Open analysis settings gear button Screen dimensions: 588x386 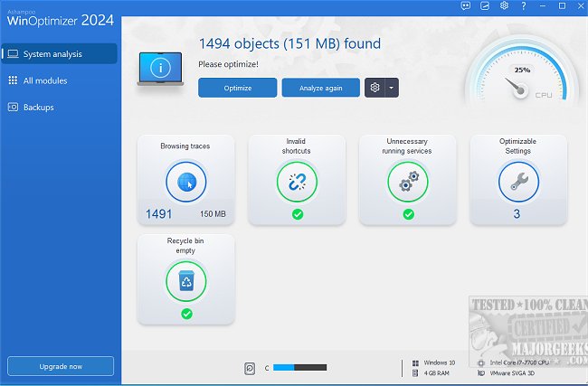coord(375,88)
